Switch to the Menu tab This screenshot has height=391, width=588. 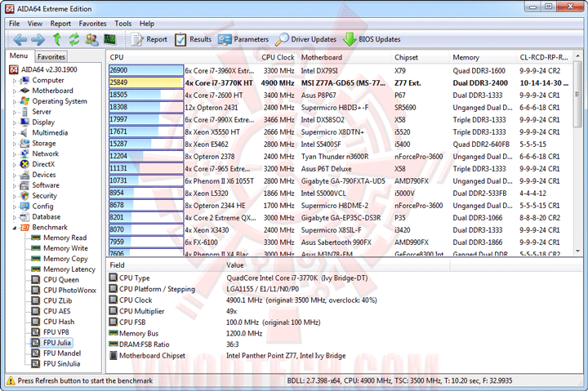(19, 56)
